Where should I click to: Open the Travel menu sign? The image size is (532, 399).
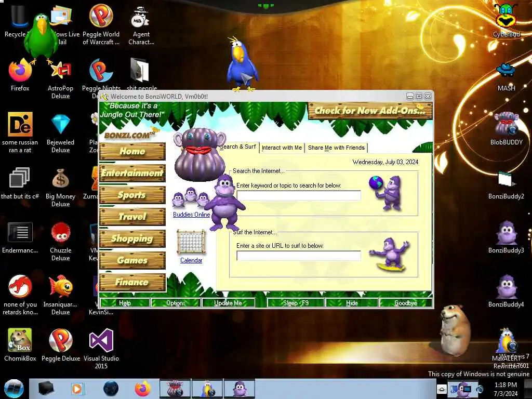(x=132, y=217)
